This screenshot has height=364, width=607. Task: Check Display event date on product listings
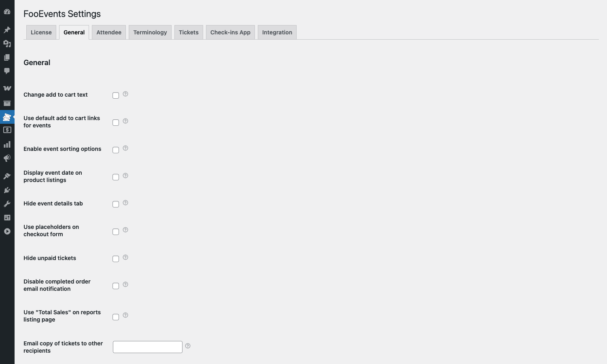pos(116,177)
